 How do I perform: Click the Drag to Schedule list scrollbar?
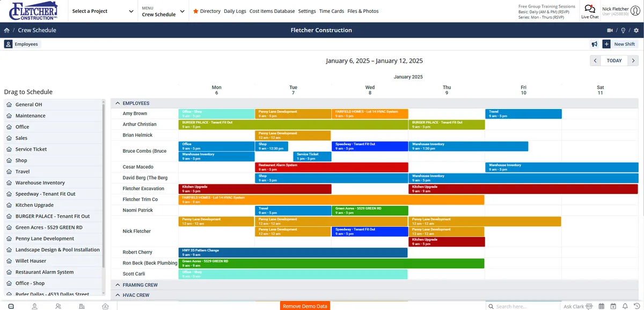[104, 185]
